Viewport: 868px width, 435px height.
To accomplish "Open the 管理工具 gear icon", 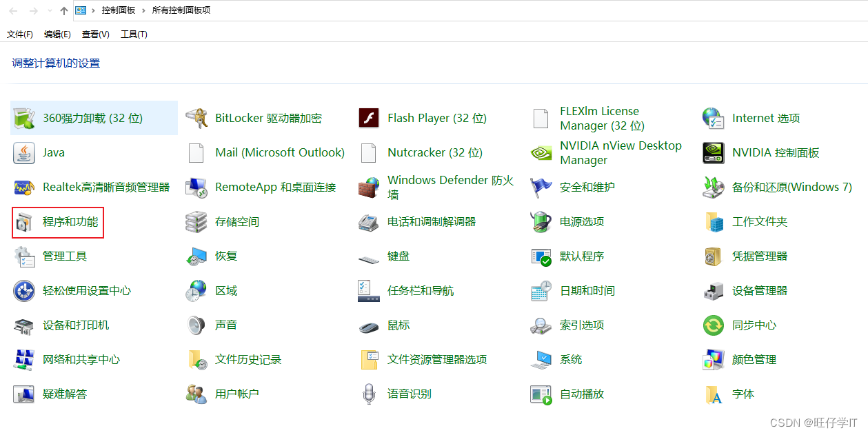I will tap(24, 256).
